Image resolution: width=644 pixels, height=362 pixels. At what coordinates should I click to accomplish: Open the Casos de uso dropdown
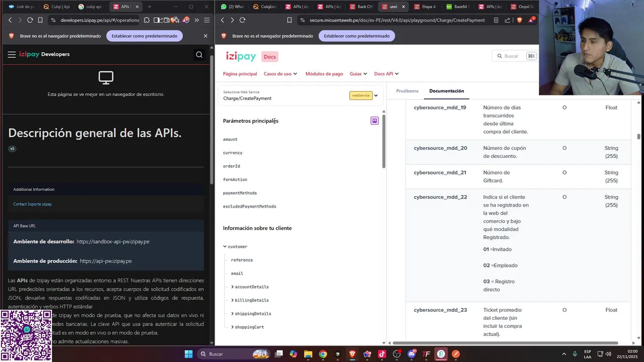(x=280, y=74)
